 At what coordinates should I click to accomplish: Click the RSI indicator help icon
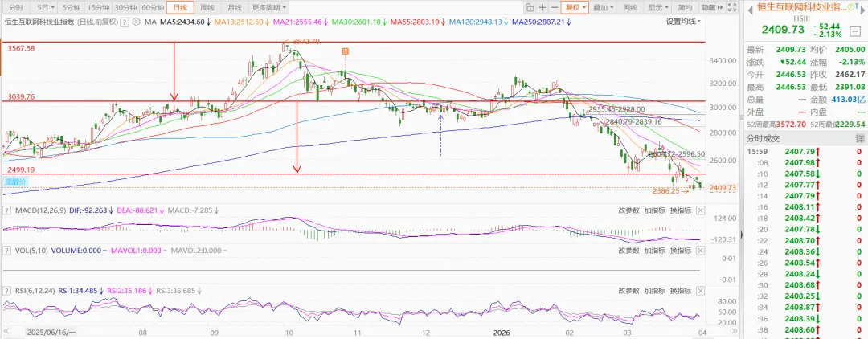pos(6,290)
